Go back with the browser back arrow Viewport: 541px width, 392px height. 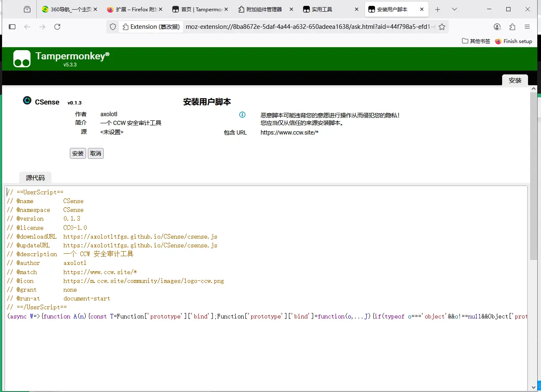point(27,27)
